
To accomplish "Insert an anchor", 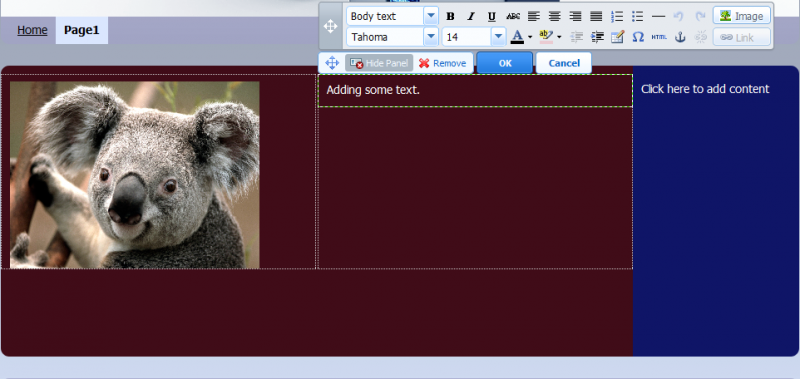I will point(680,37).
